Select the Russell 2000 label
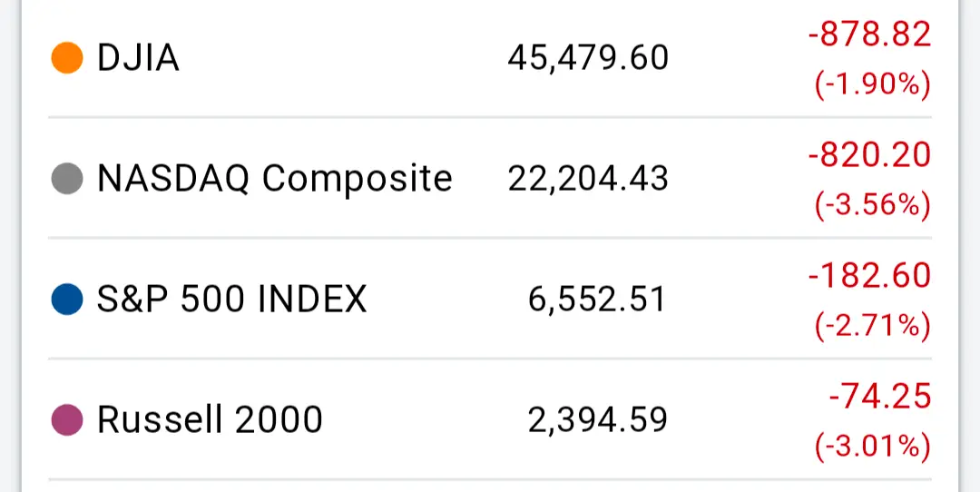This screenshot has width=980, height=492. (210, 419)
